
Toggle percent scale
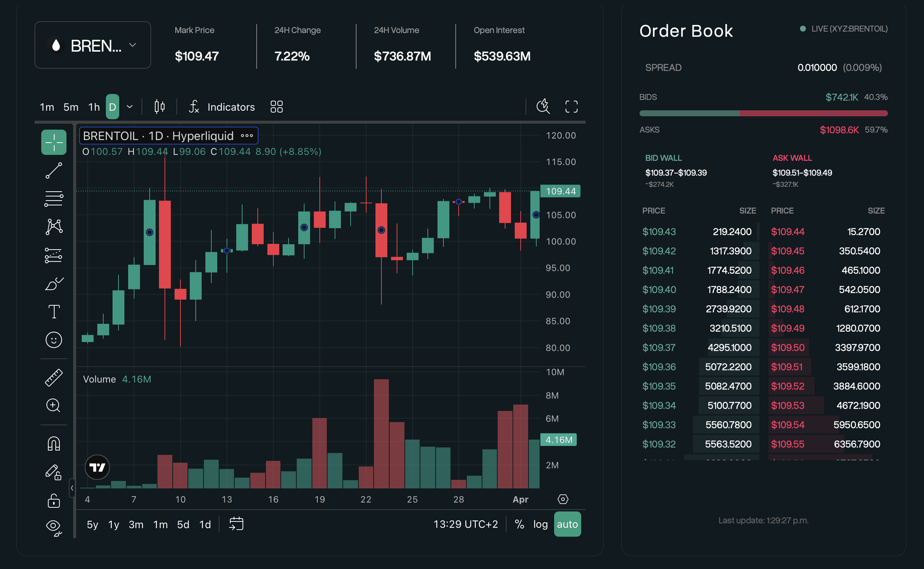click(x=520, y=524)
